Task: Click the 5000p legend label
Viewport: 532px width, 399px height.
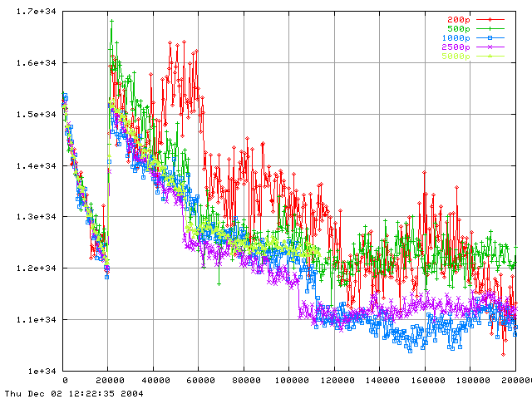Action: [456, 57]
